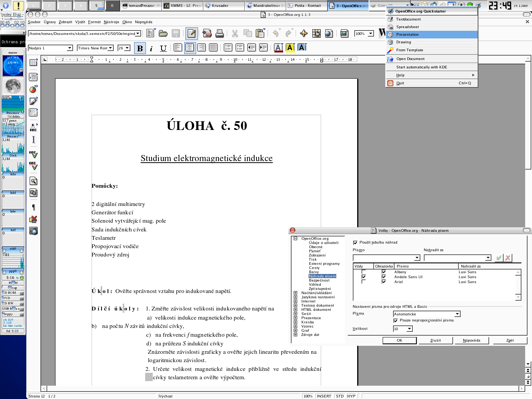The width and height of the screenshot is (532, 399).
Task: Open the Navigator star icon
Action: [304, 34]
